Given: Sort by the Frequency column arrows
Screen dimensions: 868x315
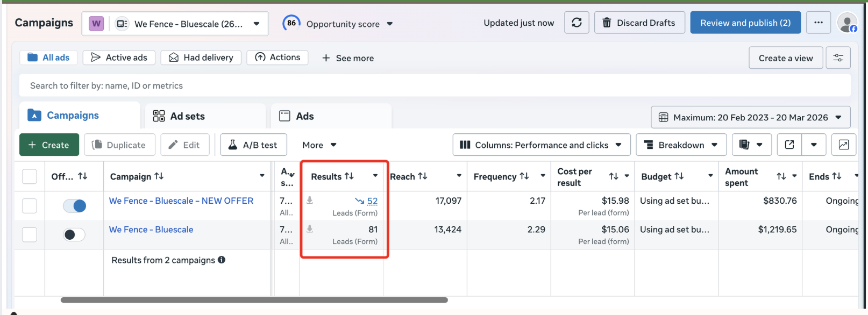Looking at the screenshot, I should click(524, 176).
